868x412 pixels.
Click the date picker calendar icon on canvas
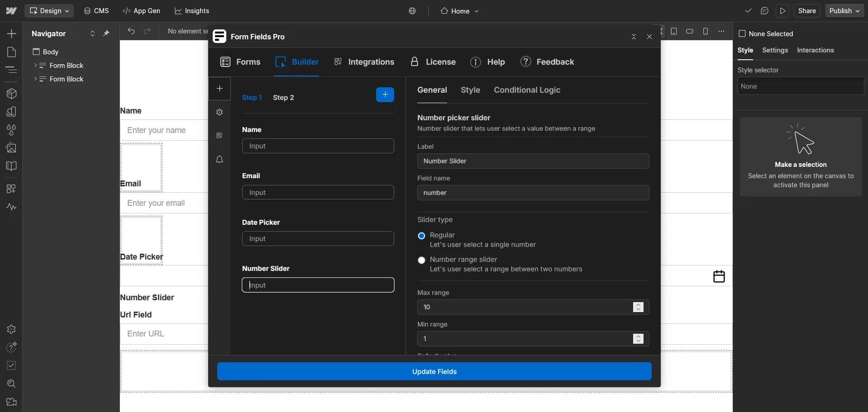[719, 276]
